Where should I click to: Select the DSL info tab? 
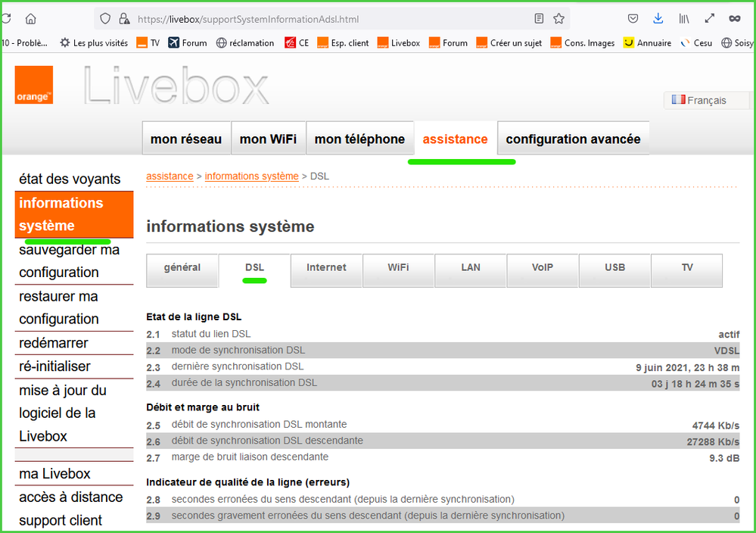pyautogui.click(x=254, y=270)
